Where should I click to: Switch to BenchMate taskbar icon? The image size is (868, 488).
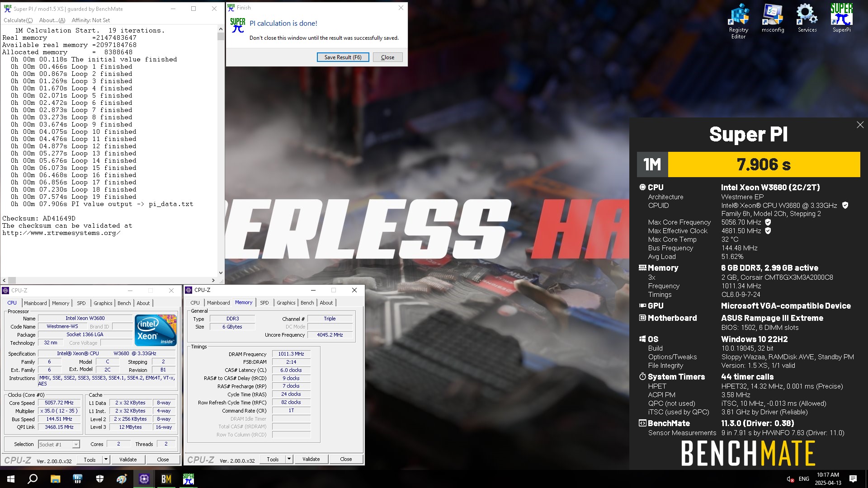coord(166,479)
